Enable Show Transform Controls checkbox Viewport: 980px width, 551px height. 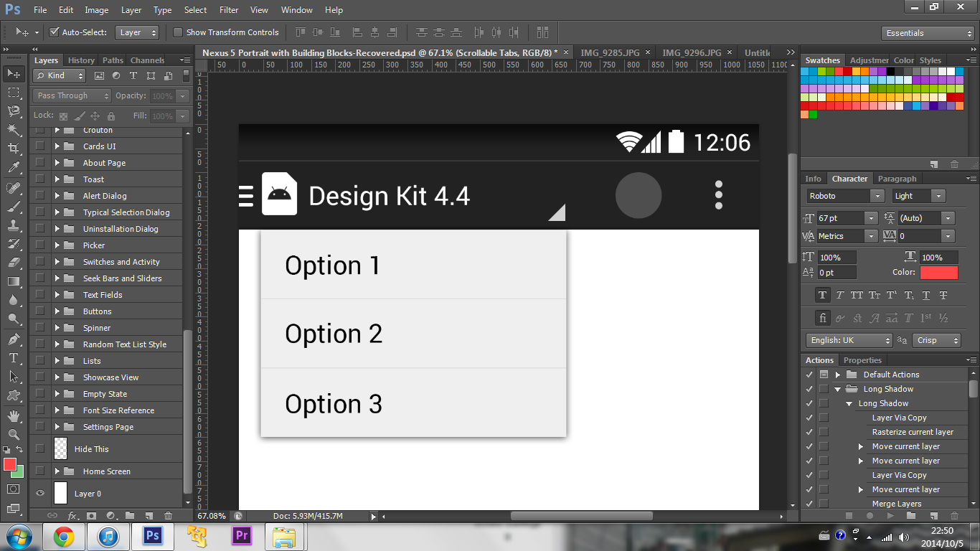pyautogui.click(x=178, y=32)
